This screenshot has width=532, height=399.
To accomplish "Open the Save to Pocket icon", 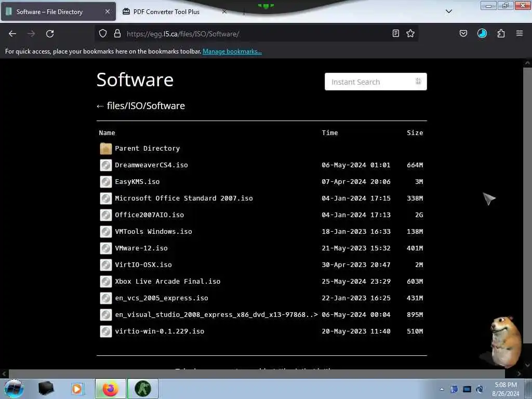I will pyautogui.click(x=463, y=33).
